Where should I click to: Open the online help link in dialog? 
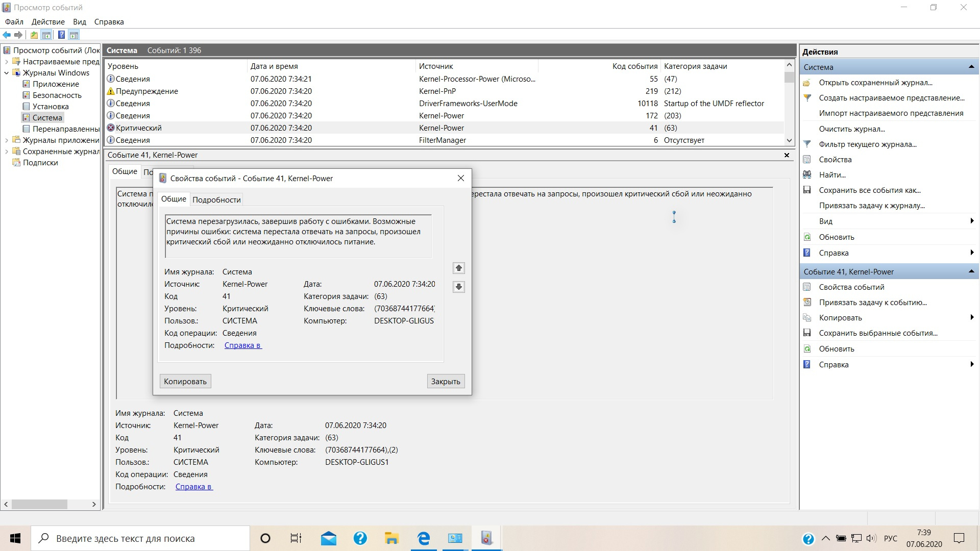pos(243,345)
